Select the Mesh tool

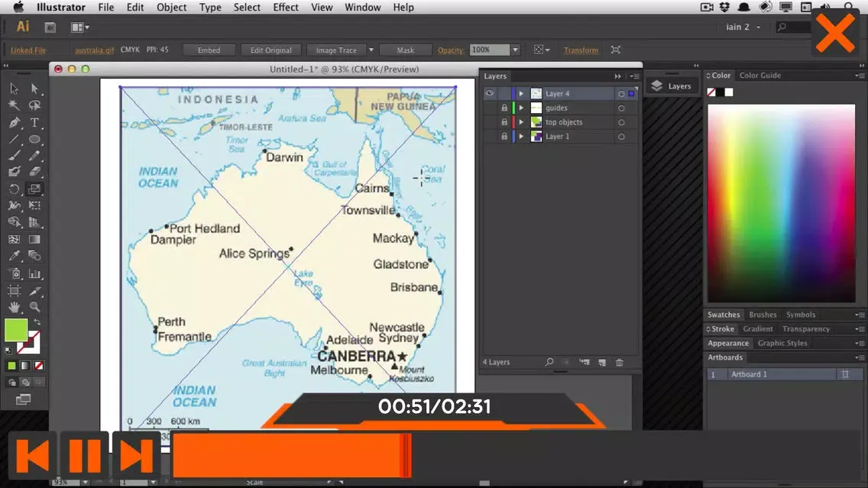click(x=15, y=240)
